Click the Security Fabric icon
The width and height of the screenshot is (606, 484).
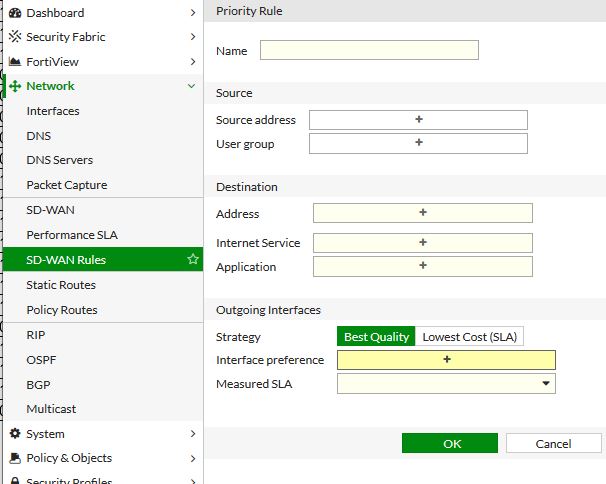point(15,37)
